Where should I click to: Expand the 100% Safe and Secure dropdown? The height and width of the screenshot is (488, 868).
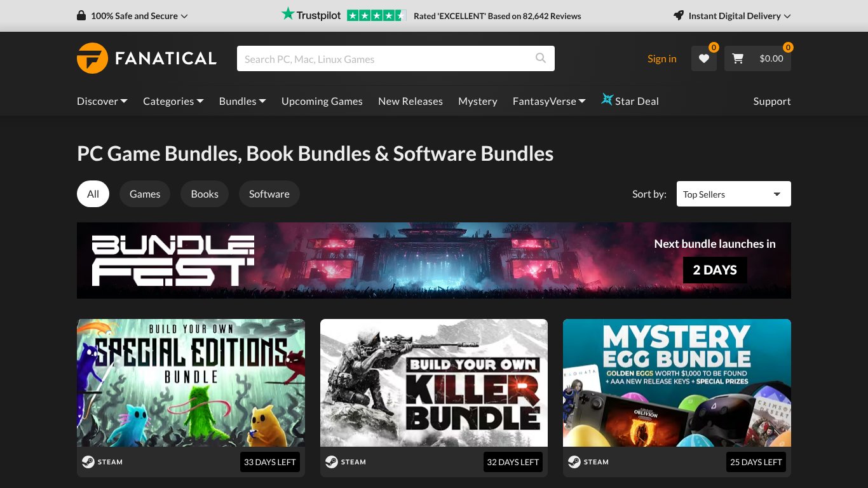point(132,15)
